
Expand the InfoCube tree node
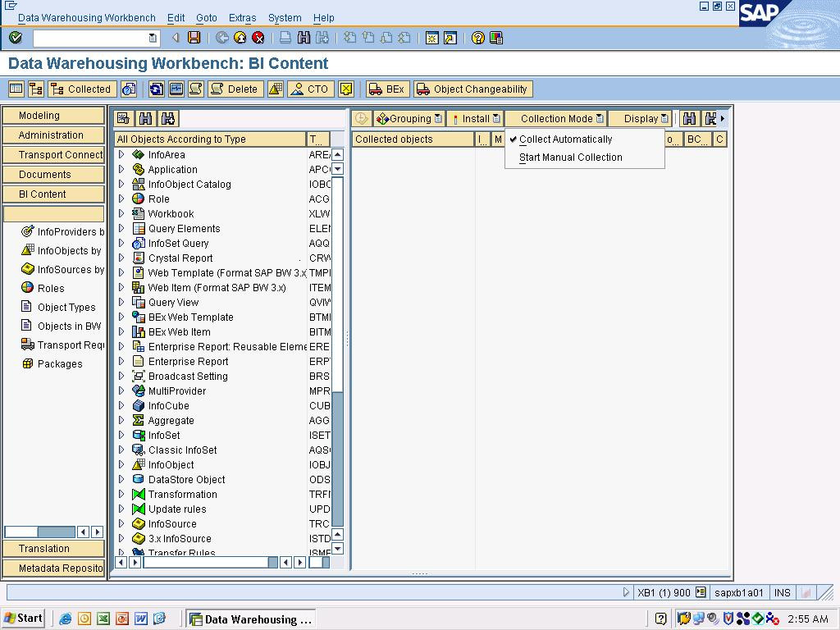pyautogui.click(x=121, y=405)
